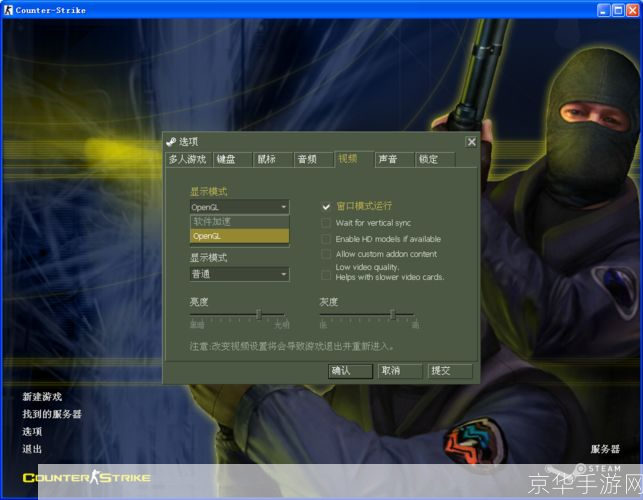643x500 pixels.
Task: Enable Low video quality checkbox
Action: point(326,275)
